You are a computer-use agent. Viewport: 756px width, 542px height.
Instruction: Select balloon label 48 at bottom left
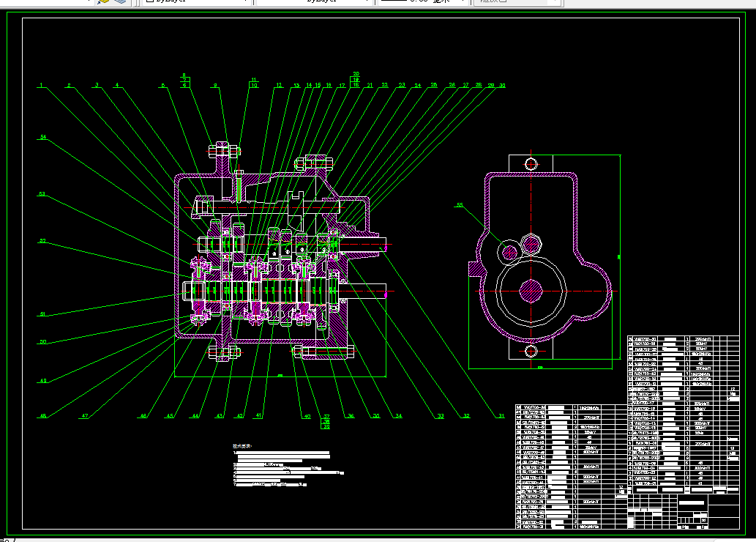43,415
